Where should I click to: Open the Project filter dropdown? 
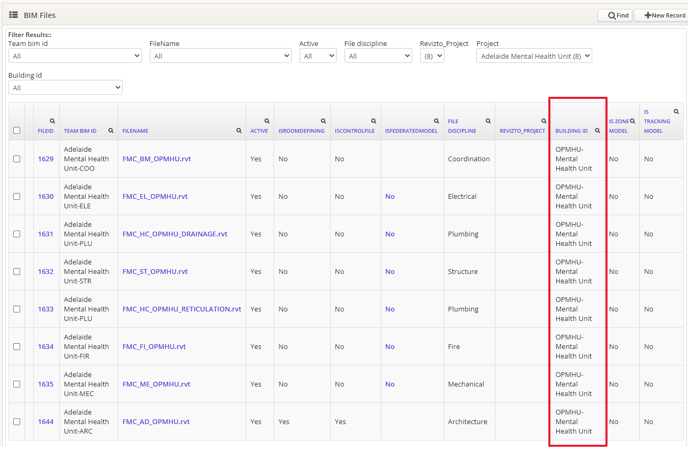click(x=534, y=56)
